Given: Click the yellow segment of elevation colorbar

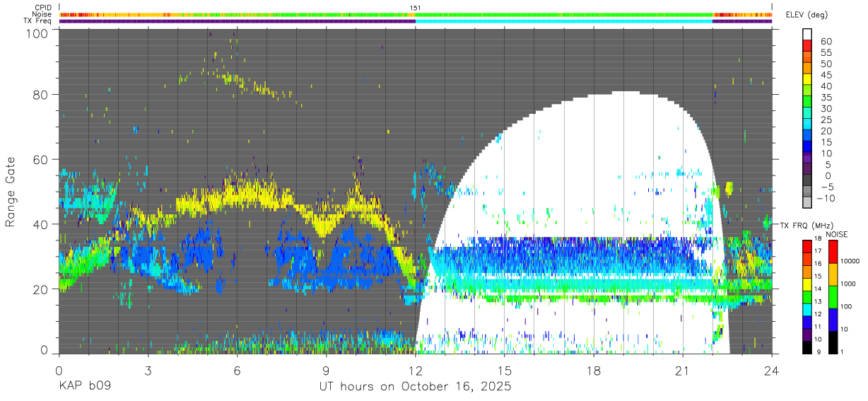Looking at the screenshot, I should [807, 79].
